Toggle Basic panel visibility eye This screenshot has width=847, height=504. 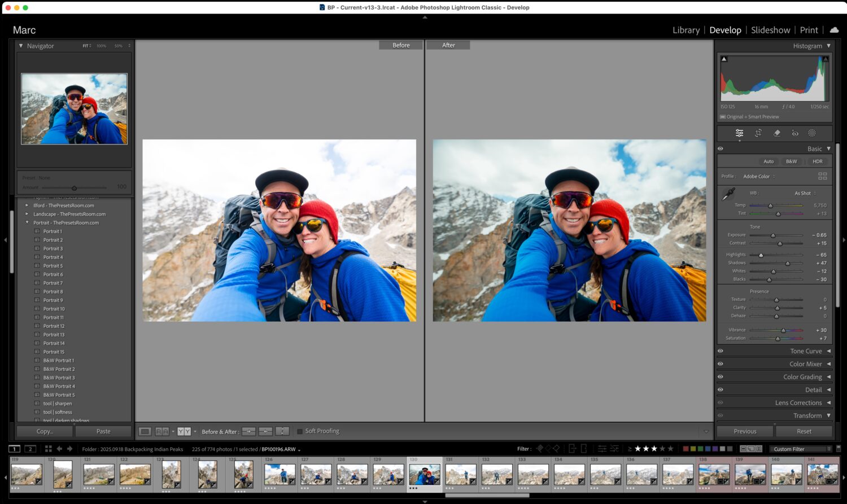pyautogui.click(x=721, y=149)
